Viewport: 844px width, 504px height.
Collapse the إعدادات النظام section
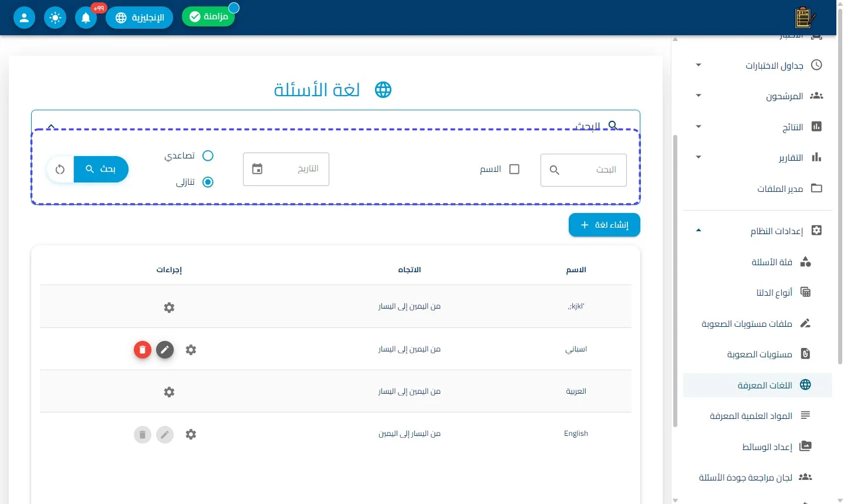(x=698, y=231)
